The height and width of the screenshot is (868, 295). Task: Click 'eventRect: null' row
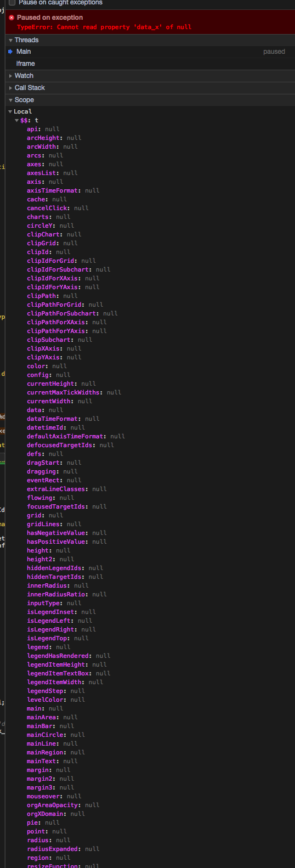point(54,480)
